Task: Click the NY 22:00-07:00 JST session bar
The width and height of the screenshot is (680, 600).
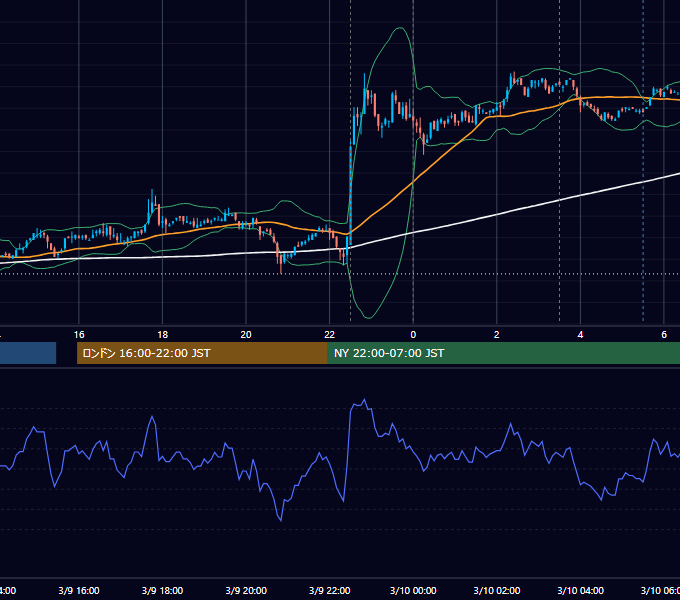Action: [x=503, y=353]
